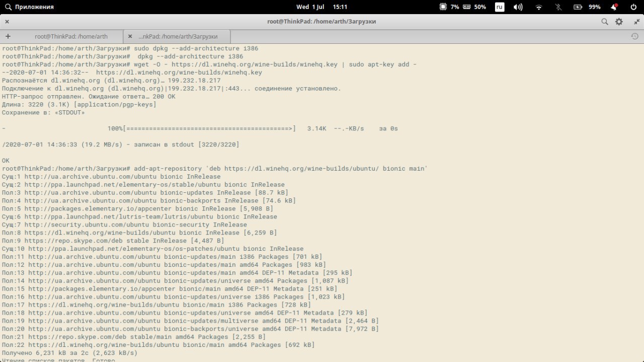Open the closed tabs history icon
This screenshot has width=644, height=362.
tap(634, 36)
